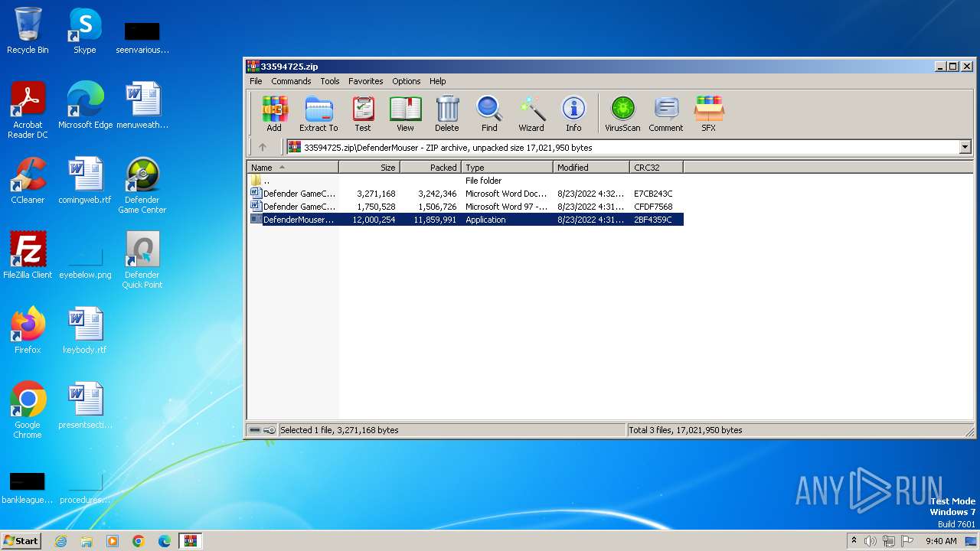Select the menuweath... Word file on desktop
This screenshot has width=980, height=551.
[142, 105]
